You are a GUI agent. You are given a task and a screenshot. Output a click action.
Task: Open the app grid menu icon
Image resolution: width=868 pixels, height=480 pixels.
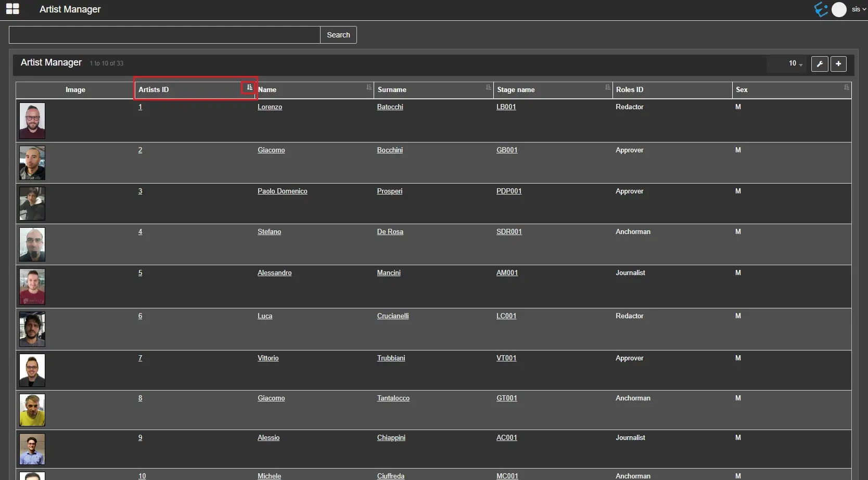pyautogui.click(x=12, y=9)
